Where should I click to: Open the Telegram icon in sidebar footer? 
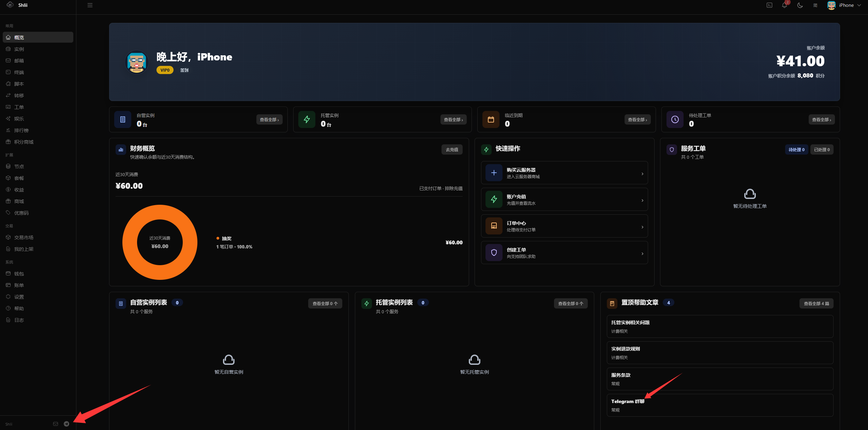(66, 424)
